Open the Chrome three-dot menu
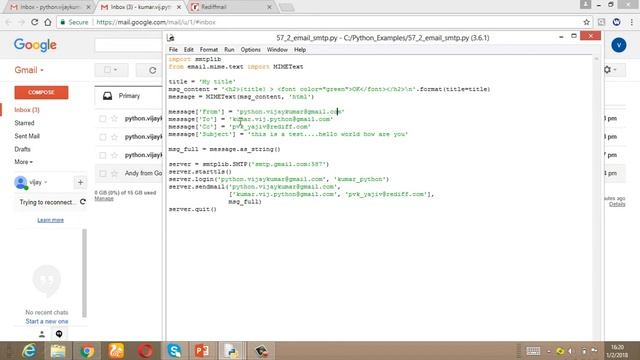 pos(632,22)
